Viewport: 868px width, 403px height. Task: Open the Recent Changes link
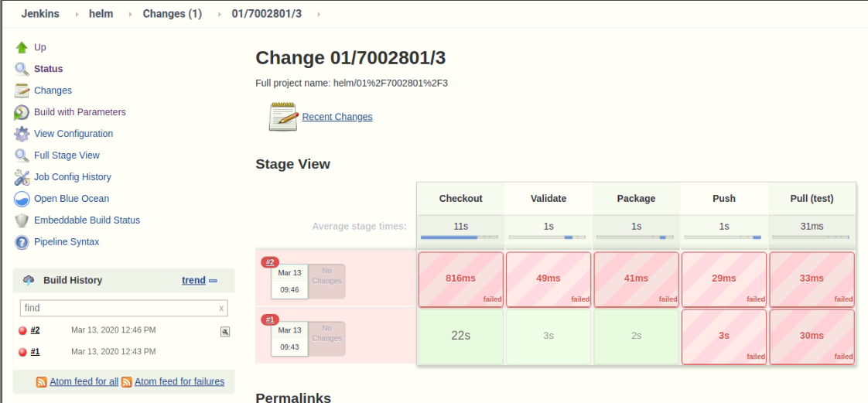click(337, 117)
